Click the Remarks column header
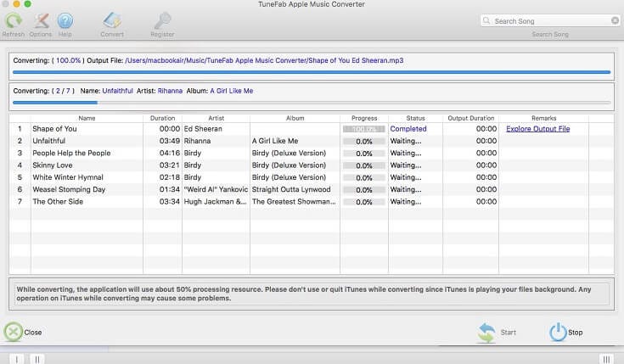The width and height of the screenshot is (624, 364). point(543,118)
